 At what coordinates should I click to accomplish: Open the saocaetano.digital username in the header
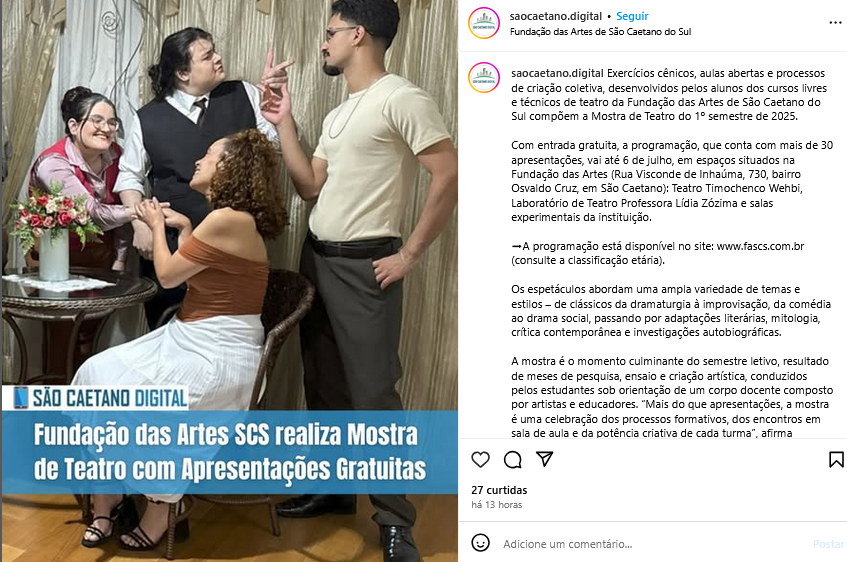pyautogui.click(x=555, y=16)
